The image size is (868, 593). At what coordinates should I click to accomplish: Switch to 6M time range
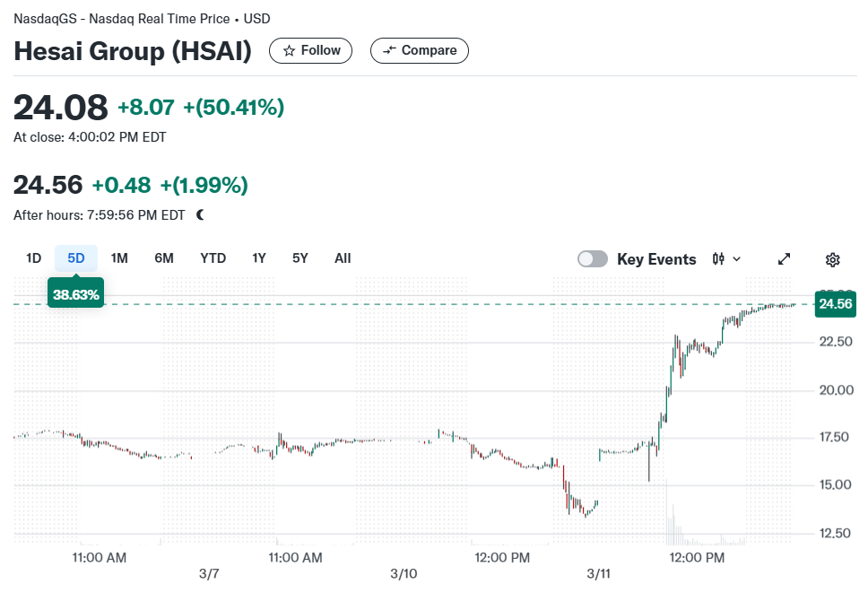(x=164, y=258)
